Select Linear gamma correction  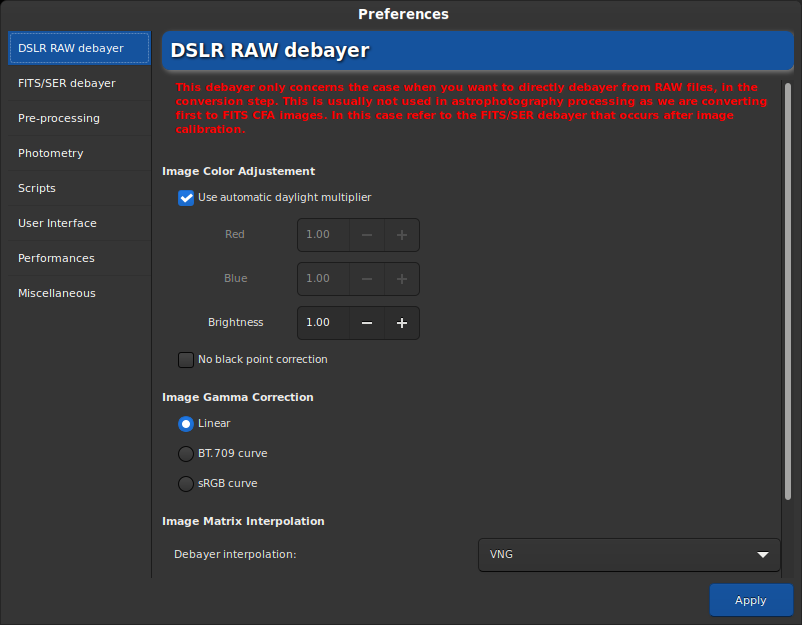[186, 423]
